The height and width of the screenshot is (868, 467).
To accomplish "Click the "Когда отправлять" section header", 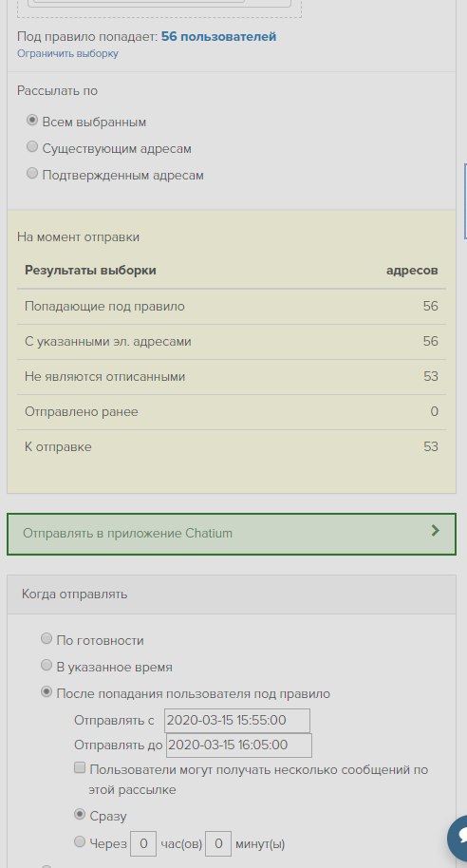I will tap(232, 594).
